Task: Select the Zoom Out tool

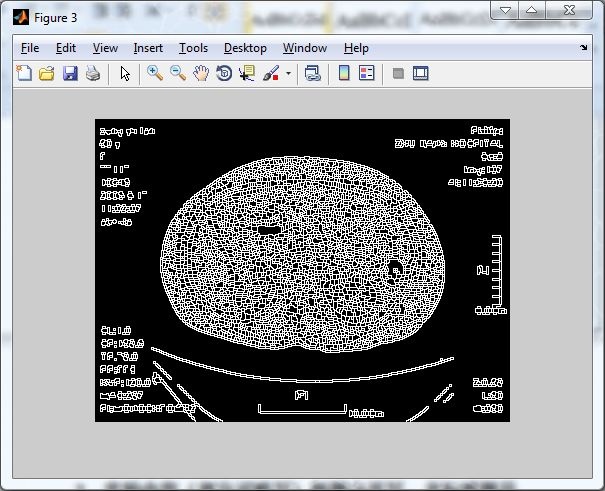Action: click(178, 73)
